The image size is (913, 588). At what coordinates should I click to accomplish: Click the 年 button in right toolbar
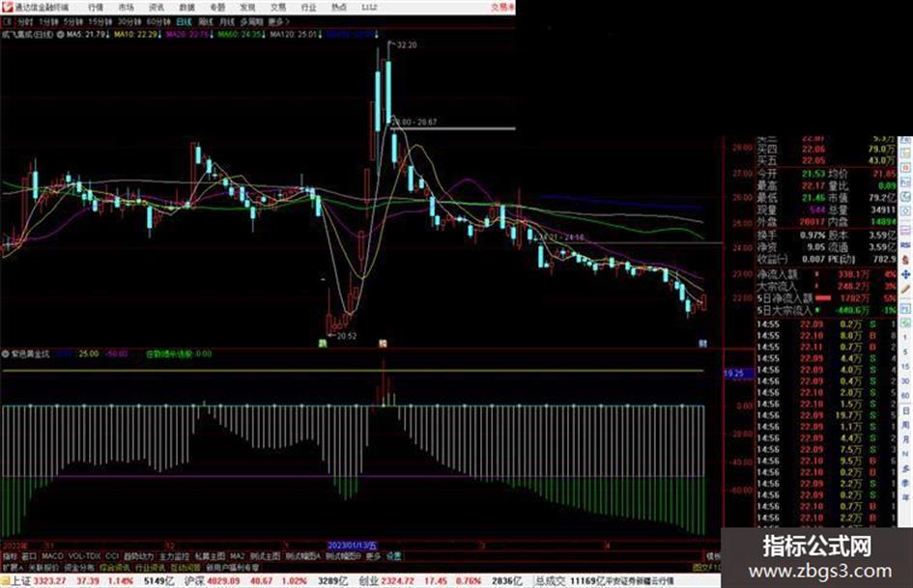[x=905, y=498]
